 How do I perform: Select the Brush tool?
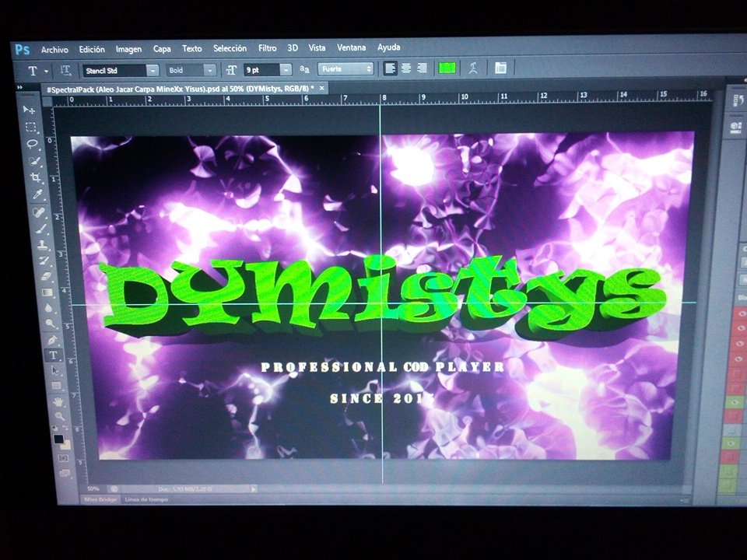(x=40, y=229)
